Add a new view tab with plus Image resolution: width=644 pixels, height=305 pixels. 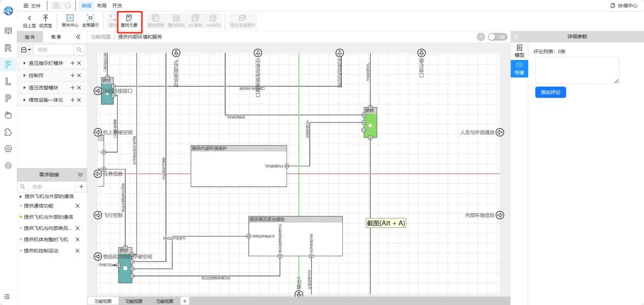click(185, 301)
